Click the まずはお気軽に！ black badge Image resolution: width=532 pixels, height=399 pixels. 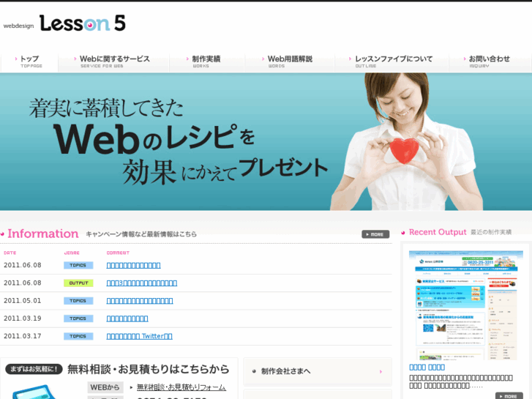pos(34,369)
